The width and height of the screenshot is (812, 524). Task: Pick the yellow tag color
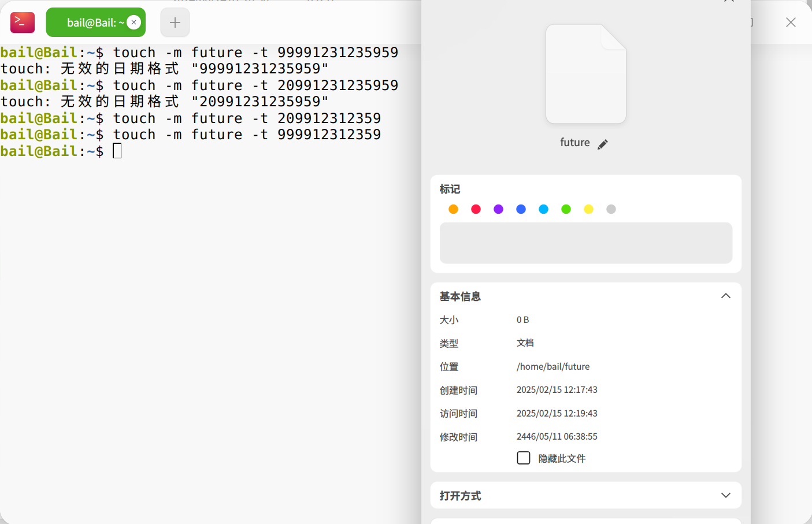coord(589,209)
